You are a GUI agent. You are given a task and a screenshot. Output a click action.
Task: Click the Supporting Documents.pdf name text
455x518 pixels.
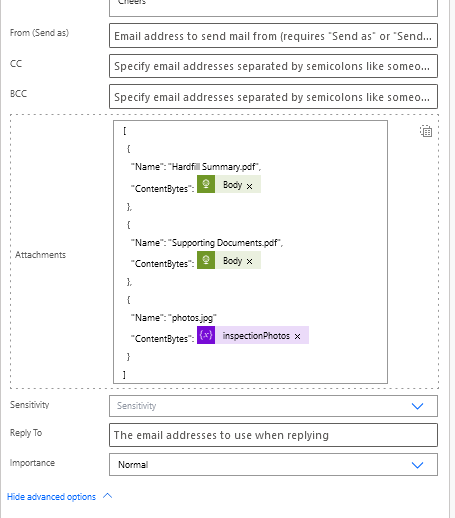[x=225, y=242]
